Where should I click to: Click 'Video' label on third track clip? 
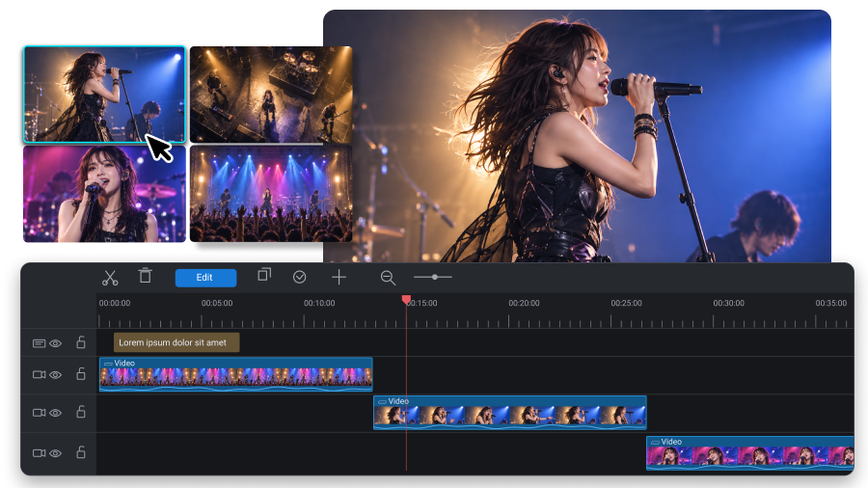point(671,442)
